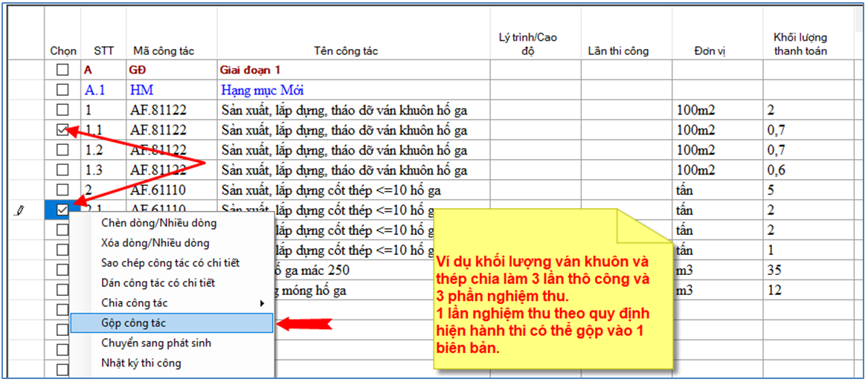Check the box for row STT 1 AF.81122
This screenshot has width=868, height=382.
coord(62,110)
